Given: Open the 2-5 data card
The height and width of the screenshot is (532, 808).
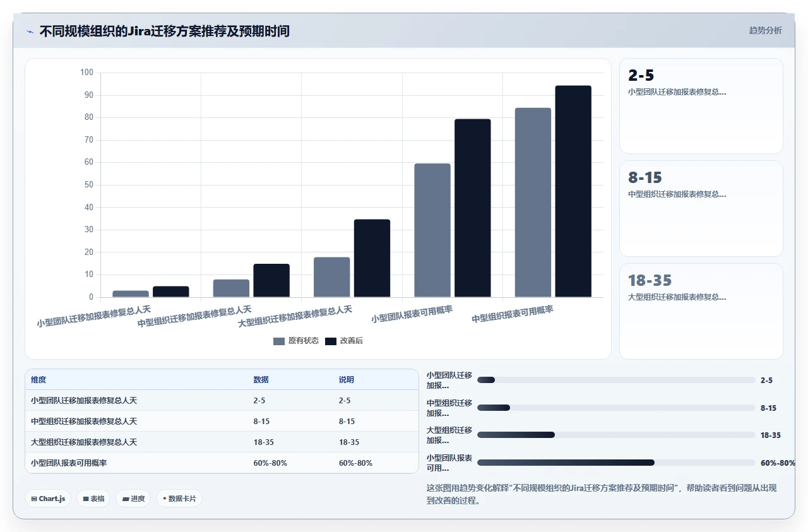Looking at the screenshot, I should tap(701, 106).
